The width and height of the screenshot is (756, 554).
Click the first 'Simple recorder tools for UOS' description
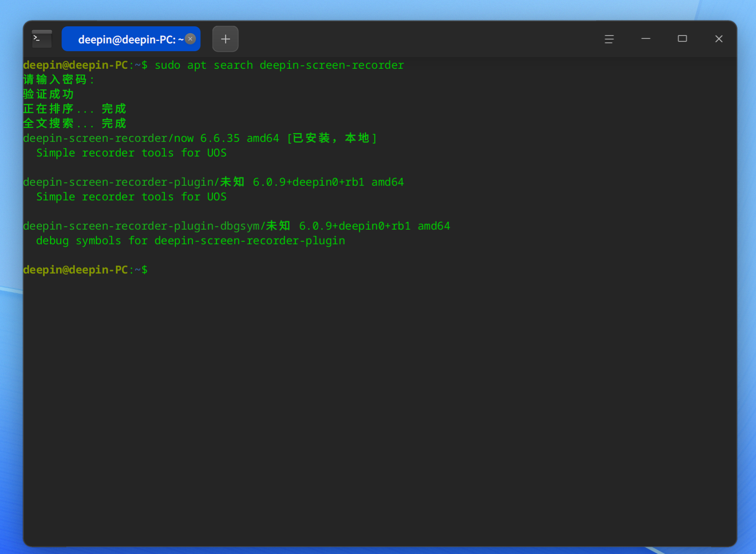(132, 153)
